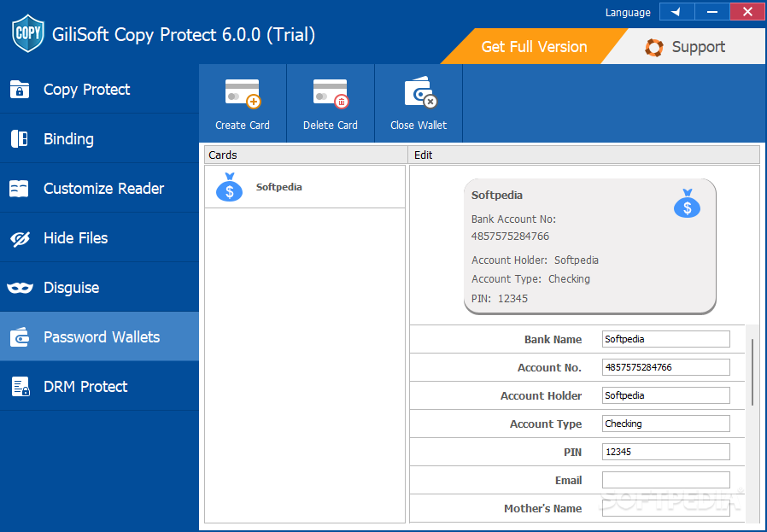The height and width of the screenshot is (532, 767).
Task: Open the Customize Reader section label
Action: click(103, 189)
